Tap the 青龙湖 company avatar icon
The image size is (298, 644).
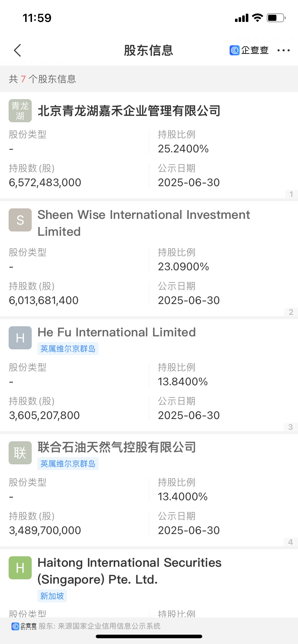pyautogui.click(x=20, y=111)
